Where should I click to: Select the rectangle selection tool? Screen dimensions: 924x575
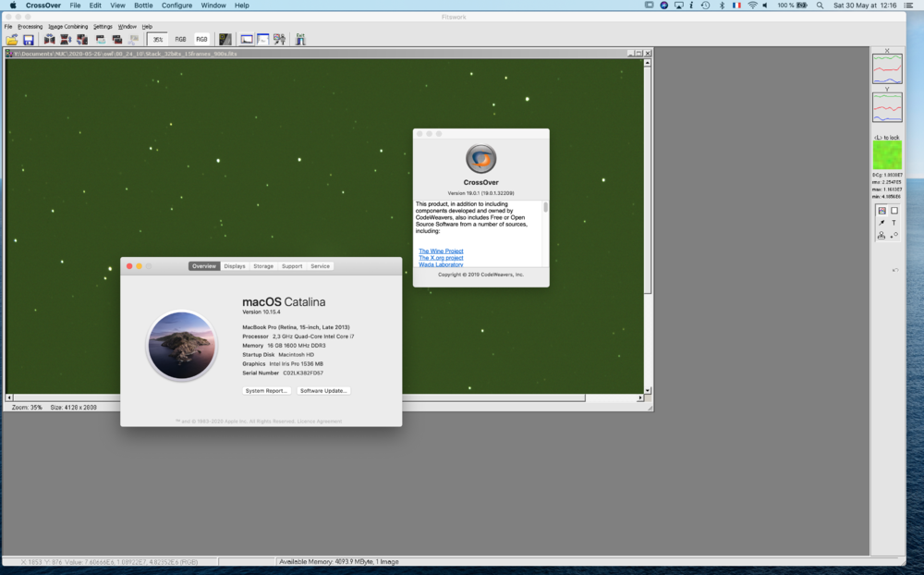(x=894, y=211)
